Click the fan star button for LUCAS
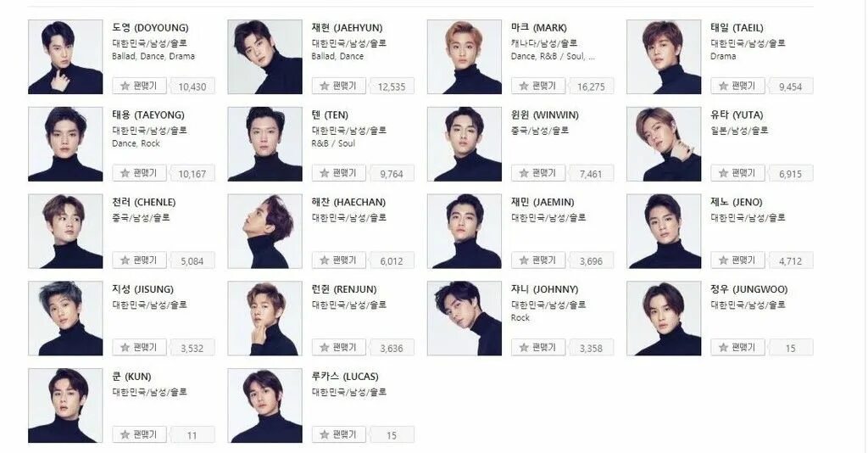The image size is (868, 453). [338, 434]
